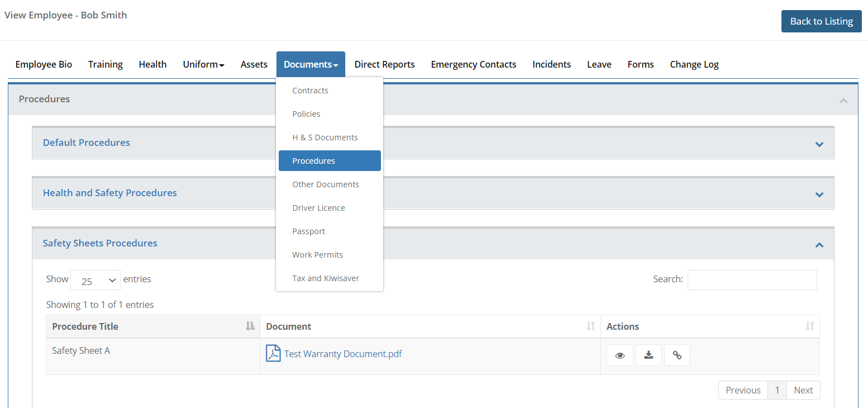Select Contracts from the Documents menu
Screen dimensions: 868x408
(330, 91)
